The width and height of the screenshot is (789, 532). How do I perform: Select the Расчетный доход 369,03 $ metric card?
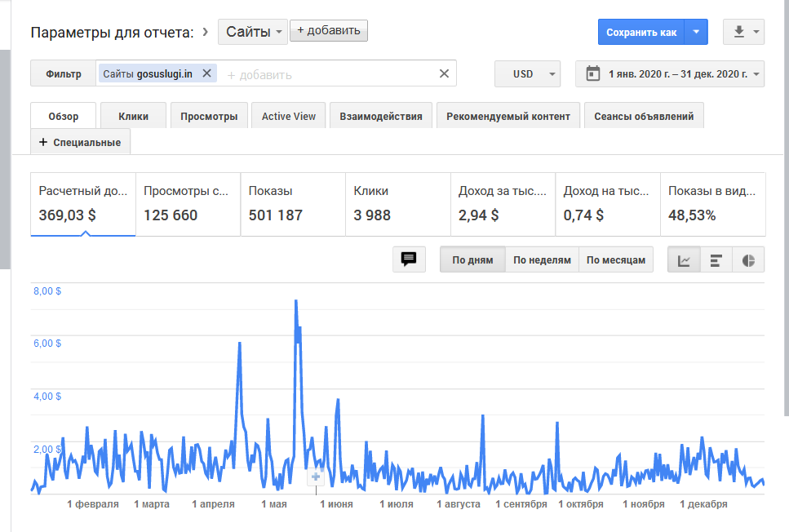[x=83, y=204]
